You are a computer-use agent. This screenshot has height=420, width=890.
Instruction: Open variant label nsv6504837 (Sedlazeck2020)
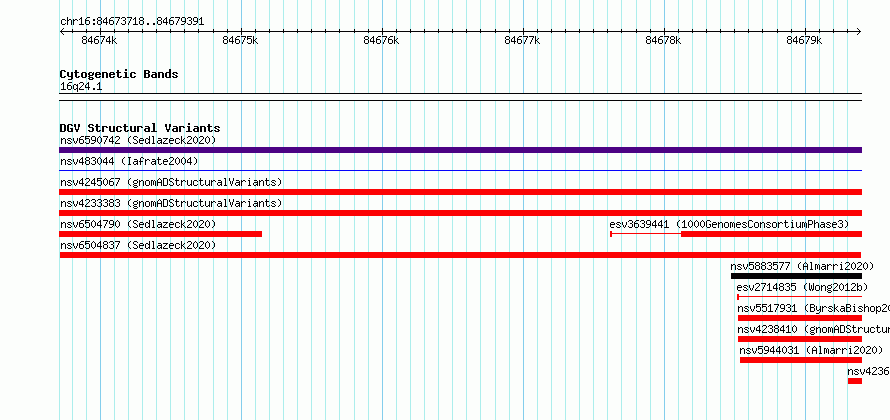[138, 245]
